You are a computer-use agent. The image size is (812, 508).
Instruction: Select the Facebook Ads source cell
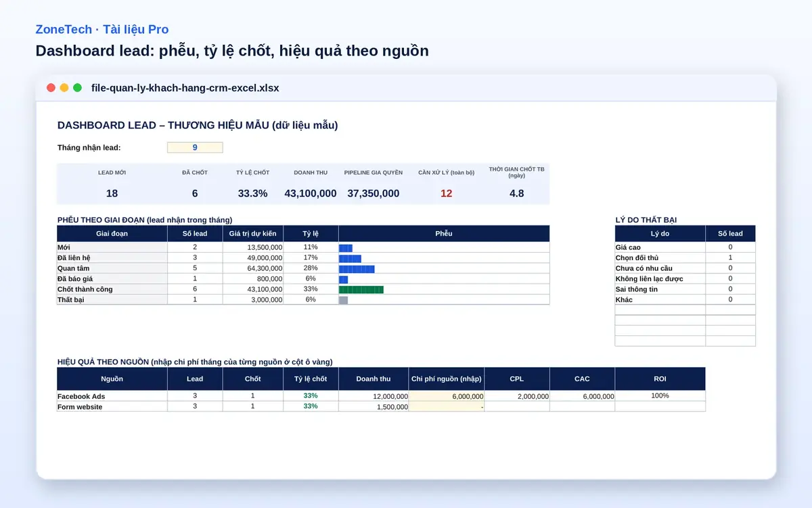point(112,396)
